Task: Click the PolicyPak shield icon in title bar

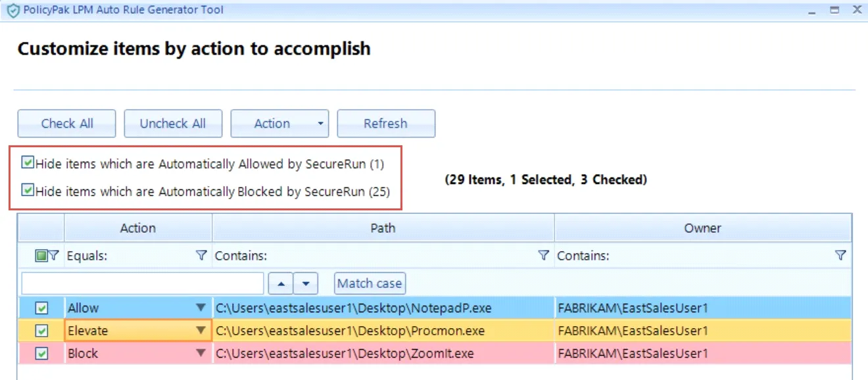Action: pyautogui.click(x=12, y=10)
